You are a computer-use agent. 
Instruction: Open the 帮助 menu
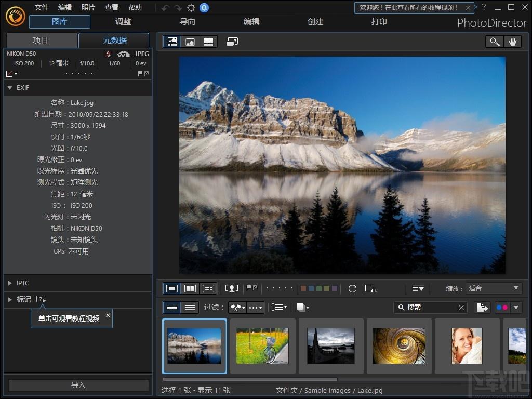(135, 7)
